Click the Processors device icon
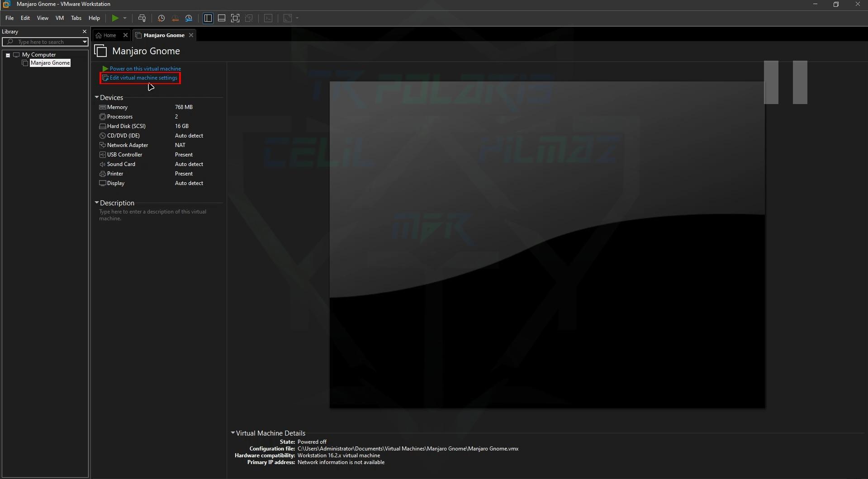This screenshot has width=868, height=479. pyautogui.click(x=103, y=117)
